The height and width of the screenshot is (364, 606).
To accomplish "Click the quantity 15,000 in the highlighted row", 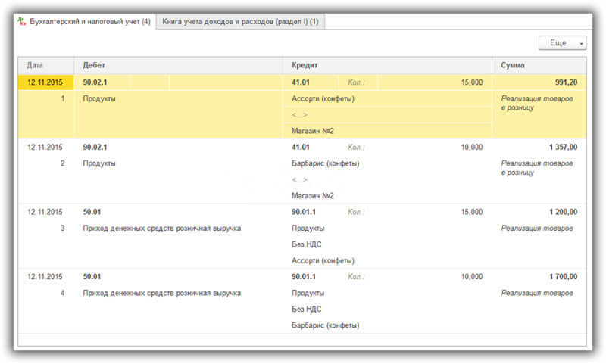I will click(x=472, y=82).
